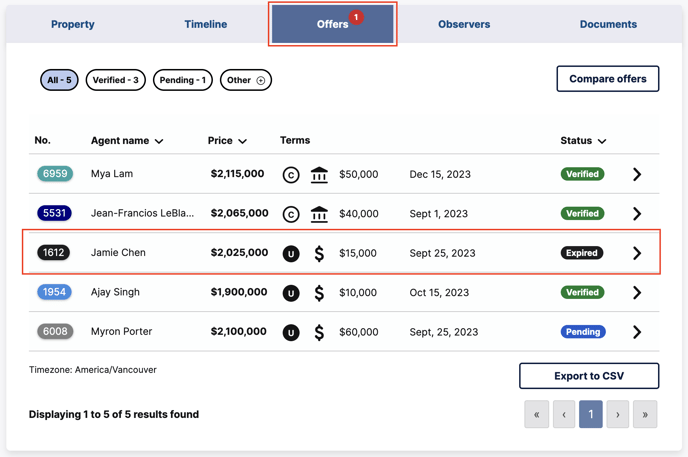The image size is (688, 457).
Task: Export the offers list to CSV
Action: tap(589, 376)
